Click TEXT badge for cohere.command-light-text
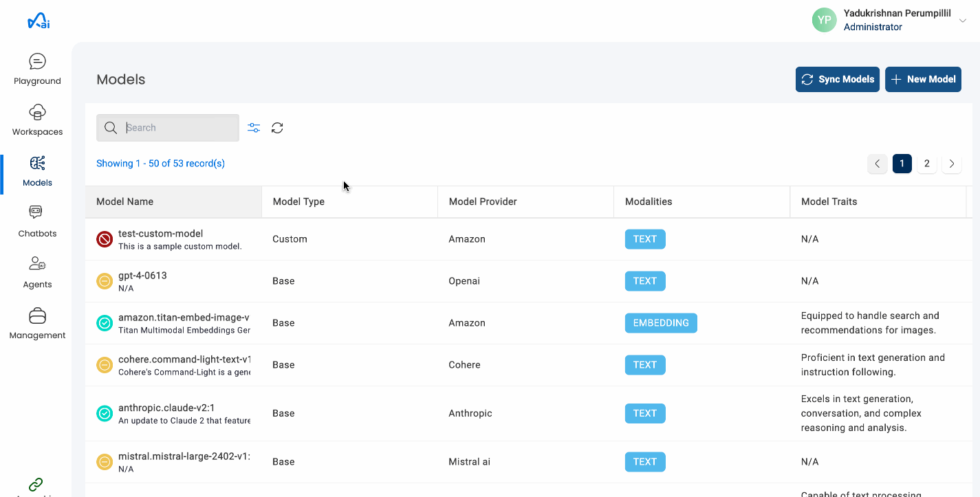Viewport: 980px width, 497px height. coord(645,365)
